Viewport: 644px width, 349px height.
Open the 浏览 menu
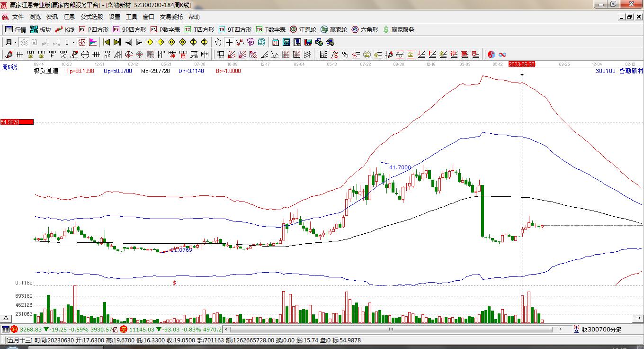pos(35,17)
